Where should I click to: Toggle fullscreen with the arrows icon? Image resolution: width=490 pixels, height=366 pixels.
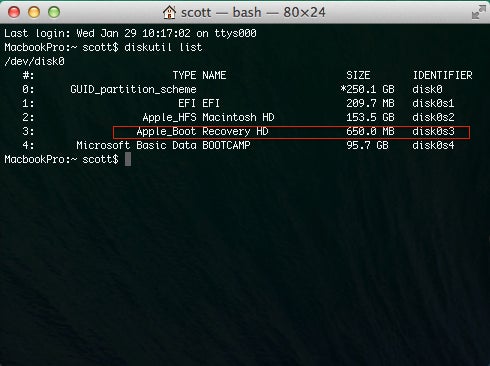pos(479,12)
